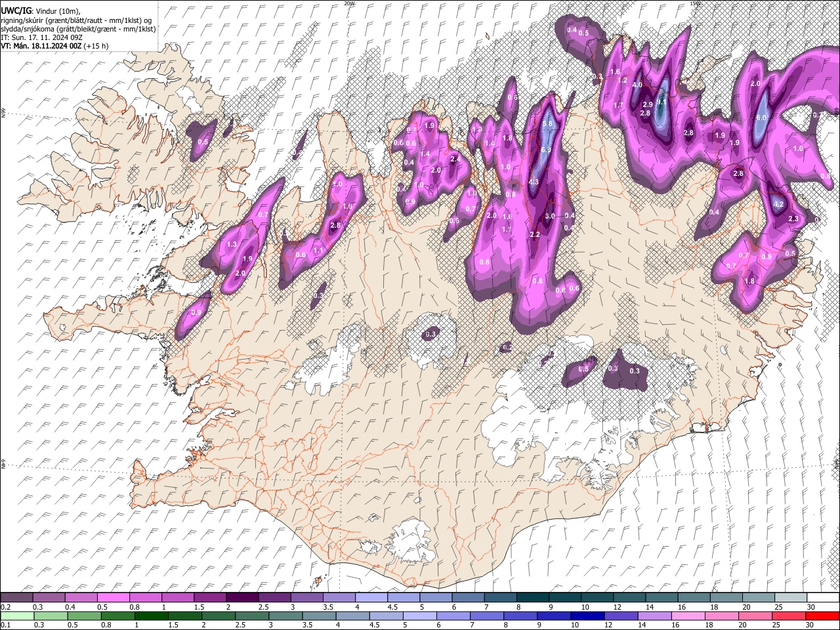
Task: Select the bright pink 0.5 swatch in top legend row
Action: pos(113,598)
